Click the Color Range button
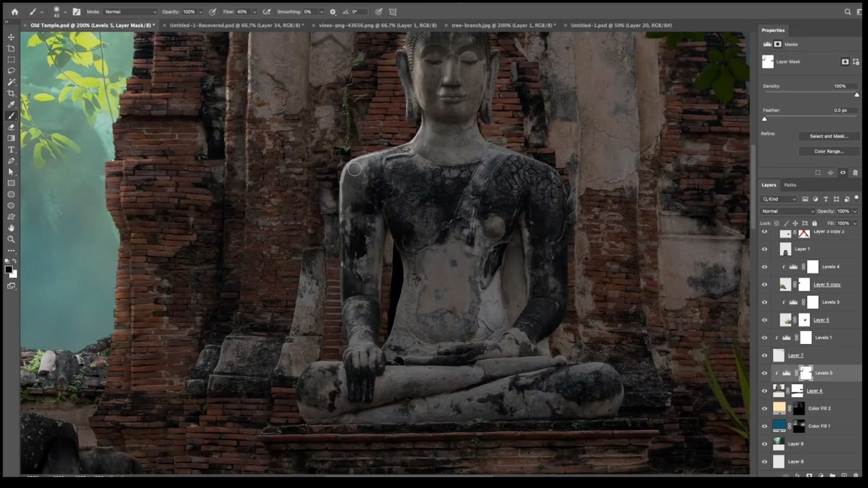 (x=829, y=151)
